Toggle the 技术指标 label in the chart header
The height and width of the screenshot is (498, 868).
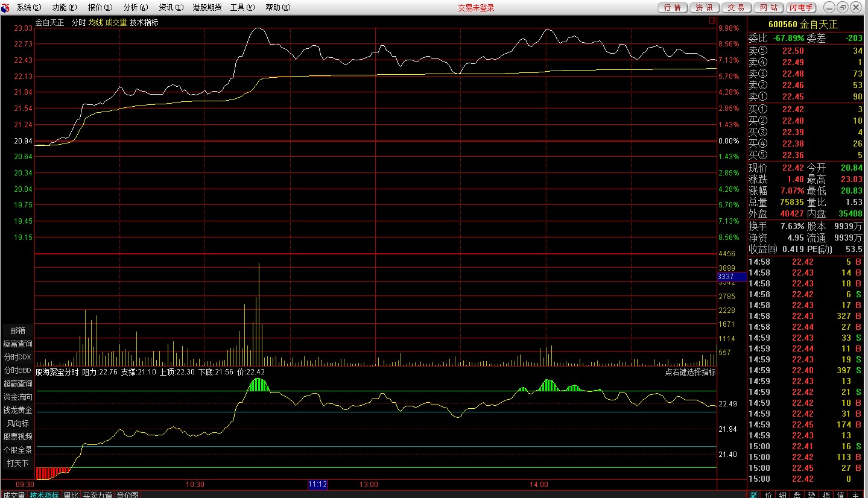[144, 22]
